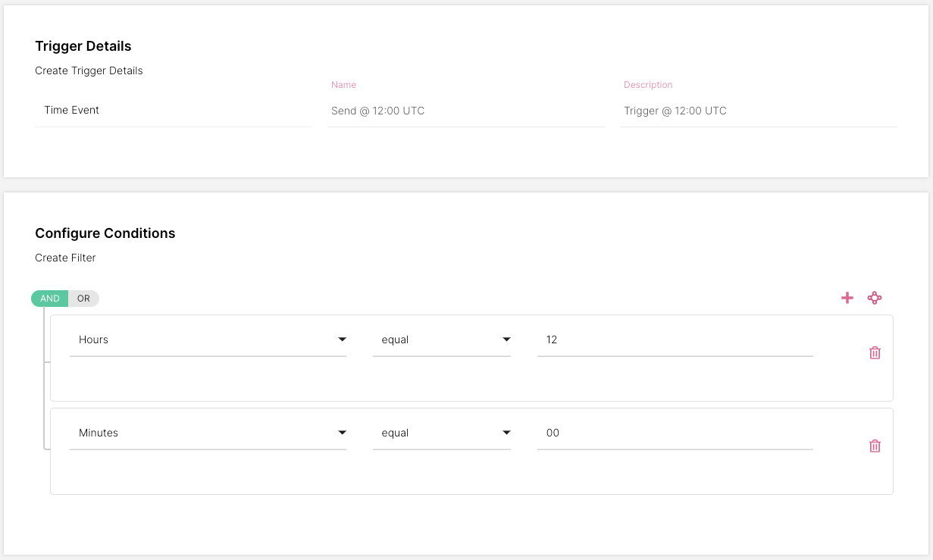Expand operator arrow in the Hours row
The width and height of the screenshot is (933, 560).
coord(506,340)
